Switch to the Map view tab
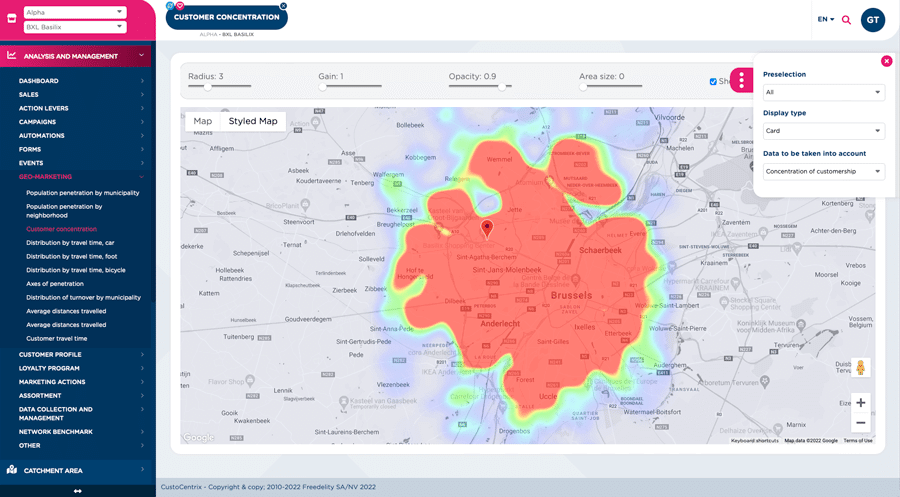The width and height of the screenshot is (900, 497). tap(203, 121)
